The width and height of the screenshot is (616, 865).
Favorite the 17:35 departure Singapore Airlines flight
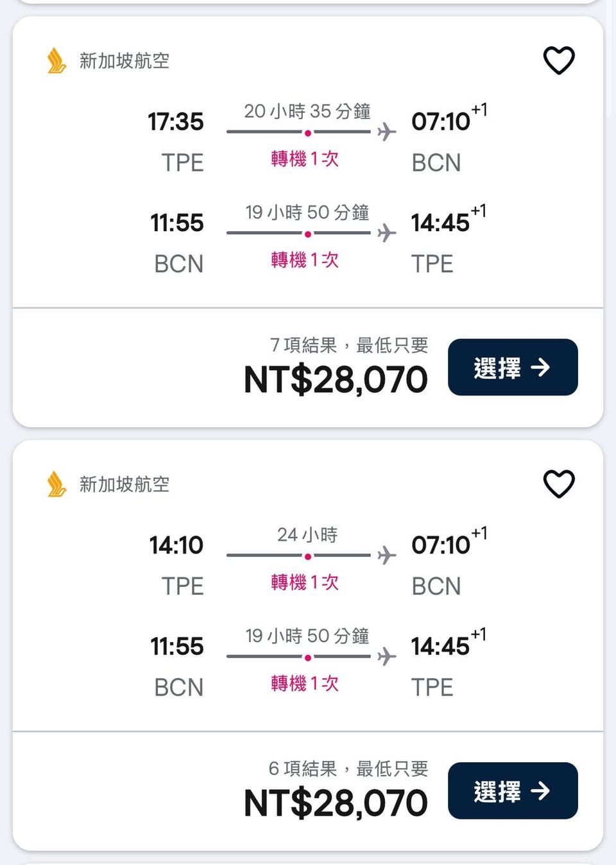(x=559, y=60)
